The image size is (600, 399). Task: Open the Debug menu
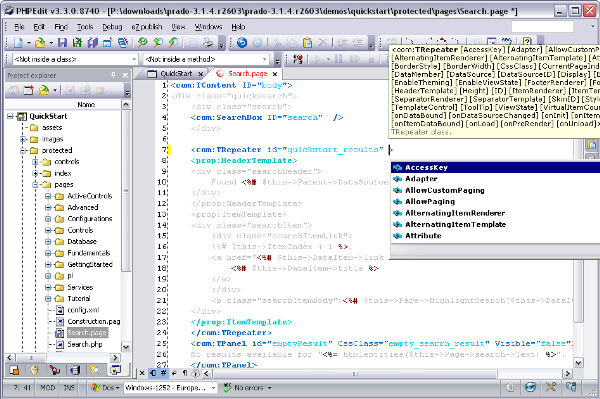(x=112, y=27)
